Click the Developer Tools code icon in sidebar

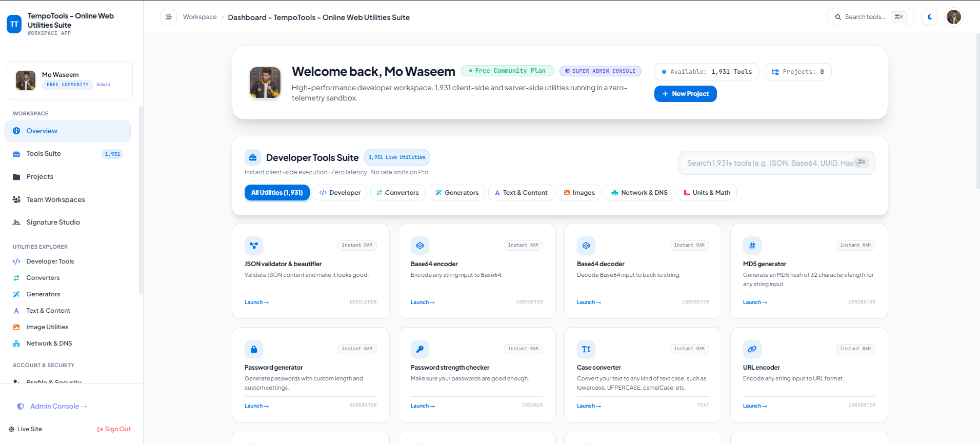coord(16,261)
